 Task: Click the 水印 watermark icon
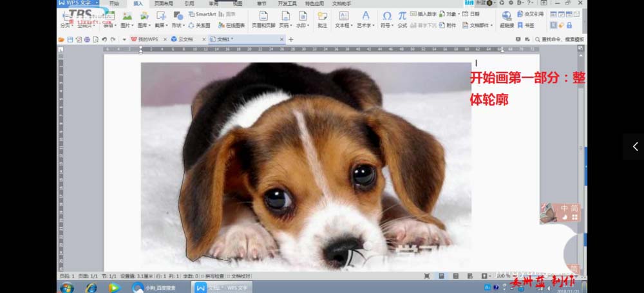click(x=303, y=16)
